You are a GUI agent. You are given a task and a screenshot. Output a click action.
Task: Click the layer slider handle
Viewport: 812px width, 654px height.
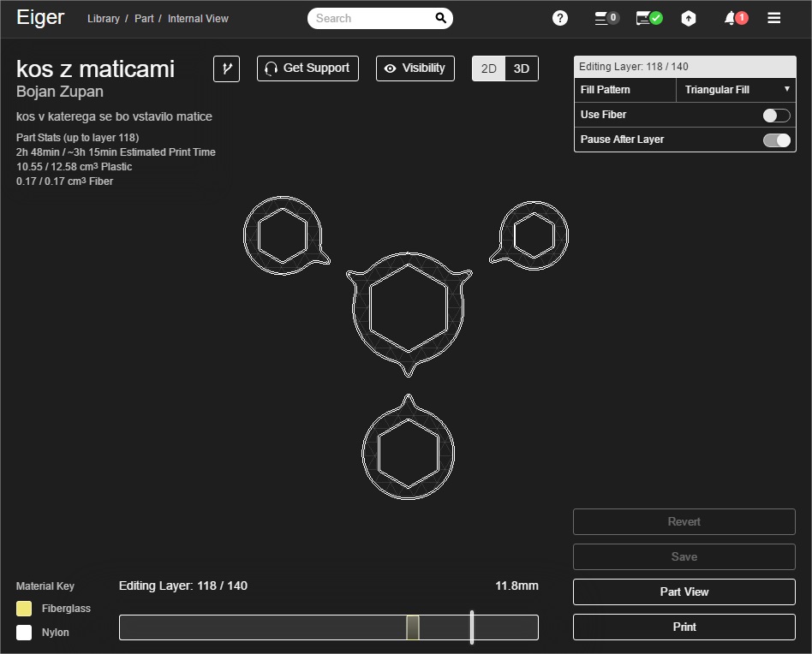coord(413,627)
